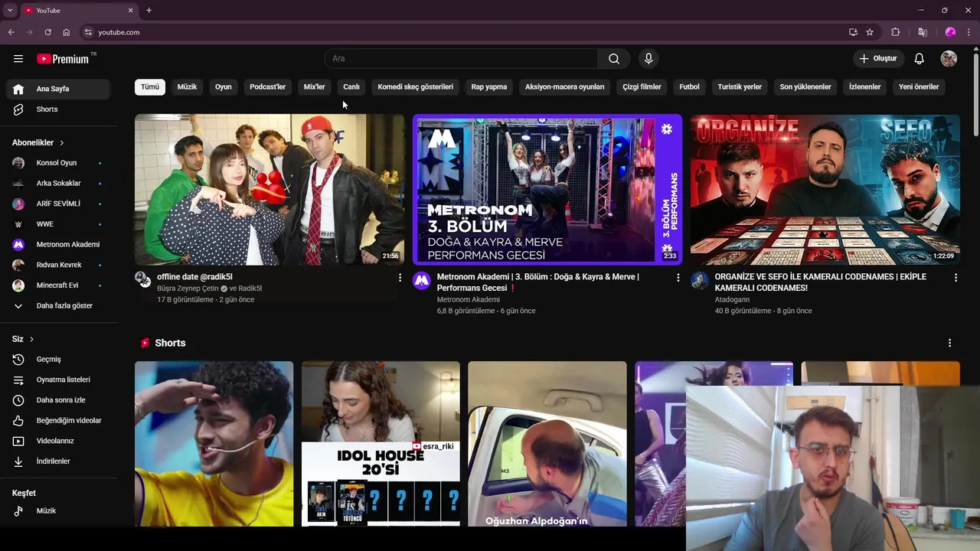The width and height of the screenshot is (980, 551).
Task: Open Organize ve Sefo Codenames thumbnail
Action: [x=825, y=190]
